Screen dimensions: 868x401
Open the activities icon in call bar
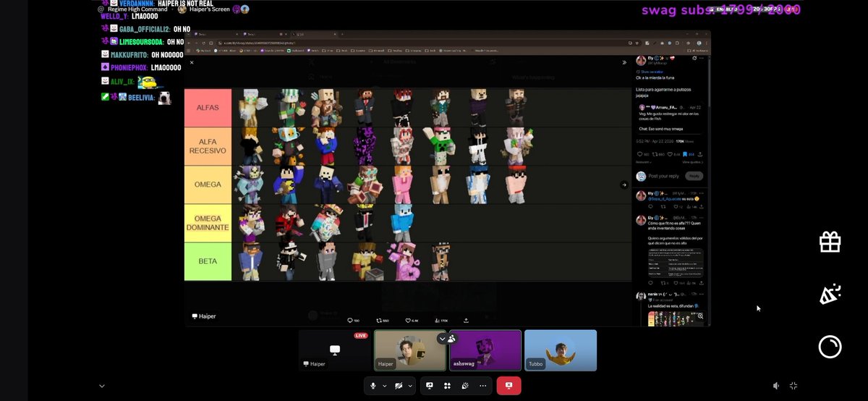[x=447, y=386]
